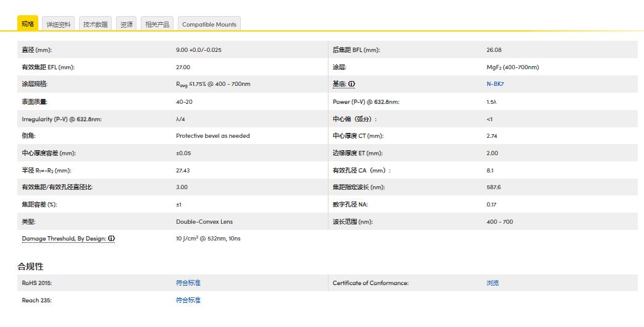The image size is (644, 327).
Task: Click the Certificate of Conformance label
Action: pyautogui.click(x=370, y=283)
